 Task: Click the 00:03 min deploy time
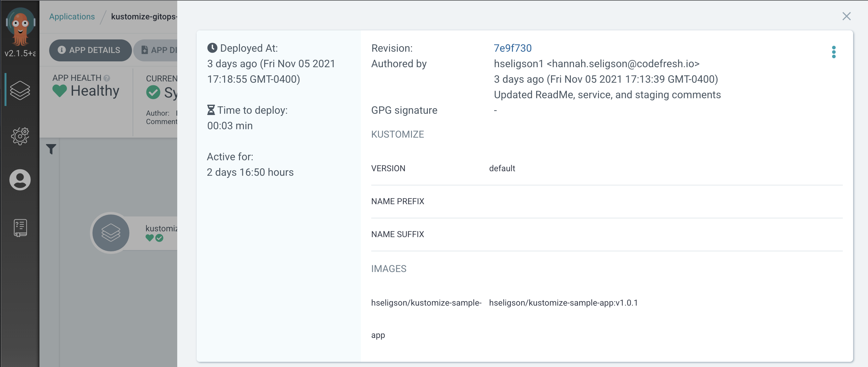pos(230,126)
